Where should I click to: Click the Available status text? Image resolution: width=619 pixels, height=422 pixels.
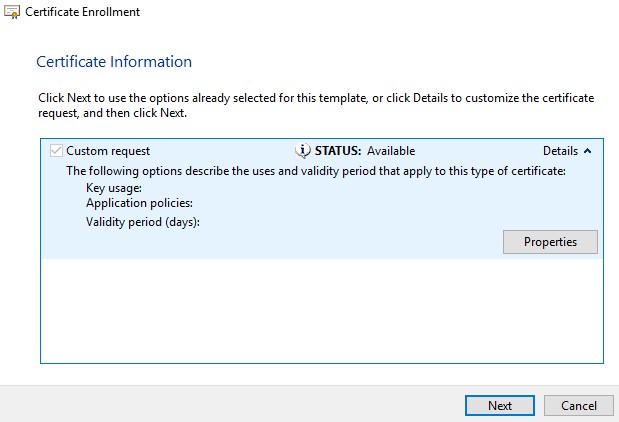[391, 151]
